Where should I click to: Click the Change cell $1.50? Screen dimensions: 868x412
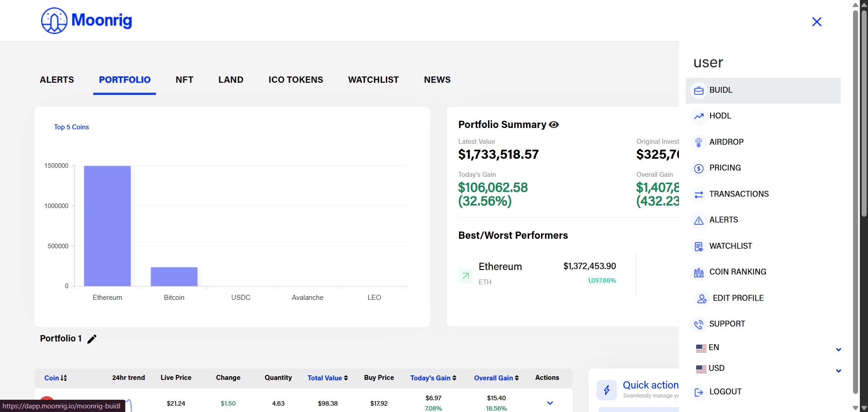[x=228, y=403]
